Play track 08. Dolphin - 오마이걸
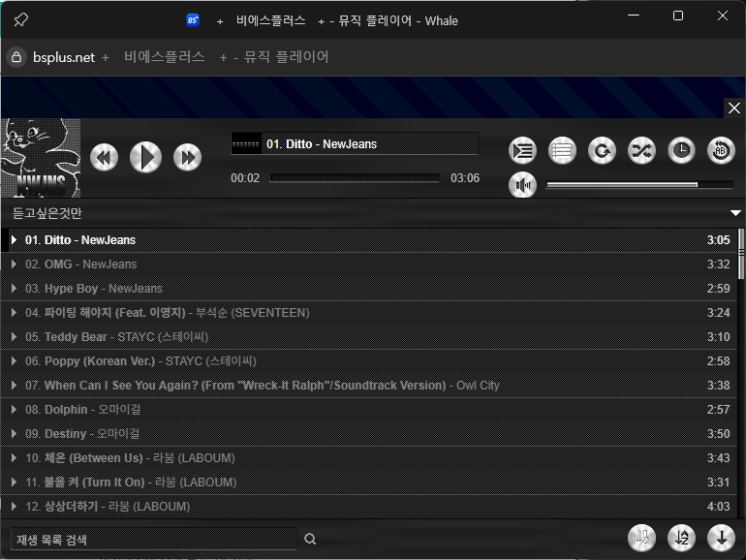746x560 pixels. point(369,410)
